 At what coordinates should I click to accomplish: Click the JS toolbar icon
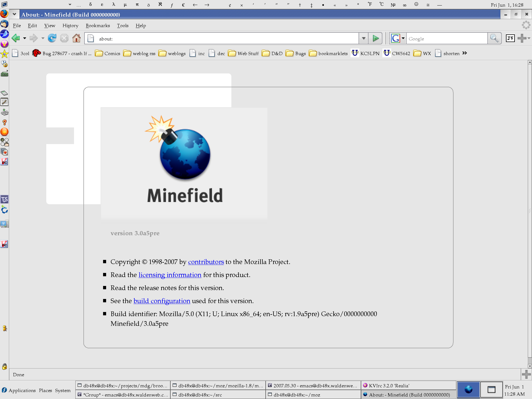coord(510,38)
